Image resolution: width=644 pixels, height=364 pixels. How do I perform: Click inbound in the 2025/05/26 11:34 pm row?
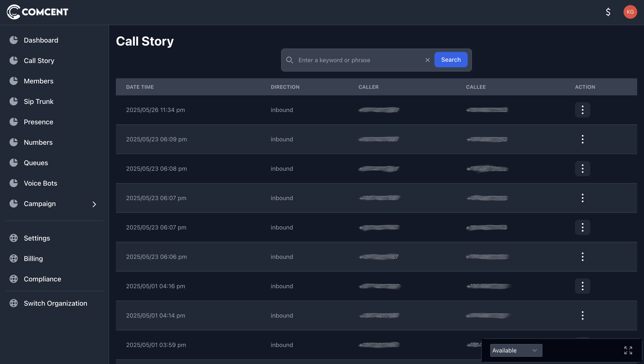coord(282,110)
